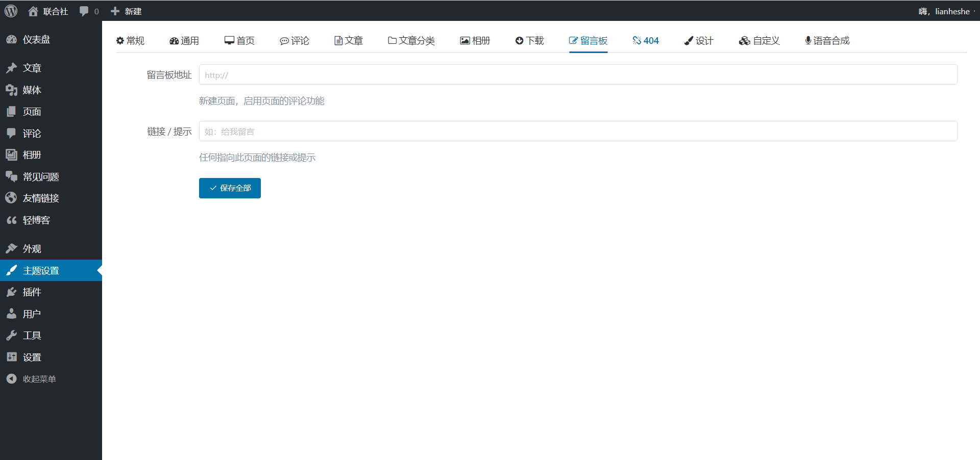This screenshot has height=460, width=980.
Task: Click the 工具 wrench icon
Action: pyautogui.click(x=11, y=335)
